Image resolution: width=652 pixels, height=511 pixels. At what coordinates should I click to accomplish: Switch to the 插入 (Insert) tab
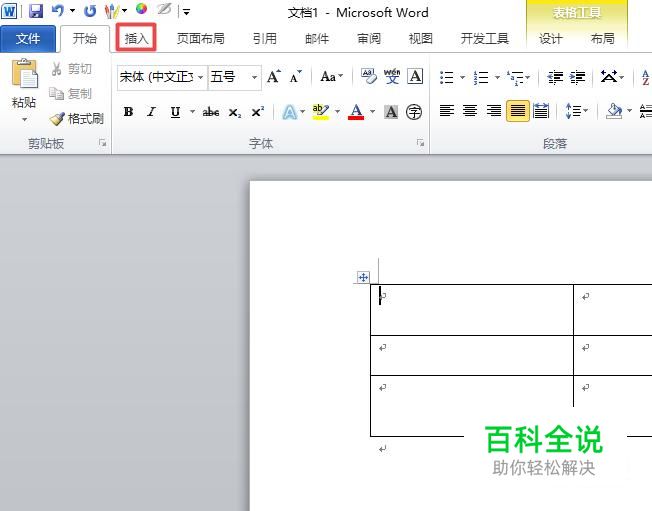pos(136,38)
